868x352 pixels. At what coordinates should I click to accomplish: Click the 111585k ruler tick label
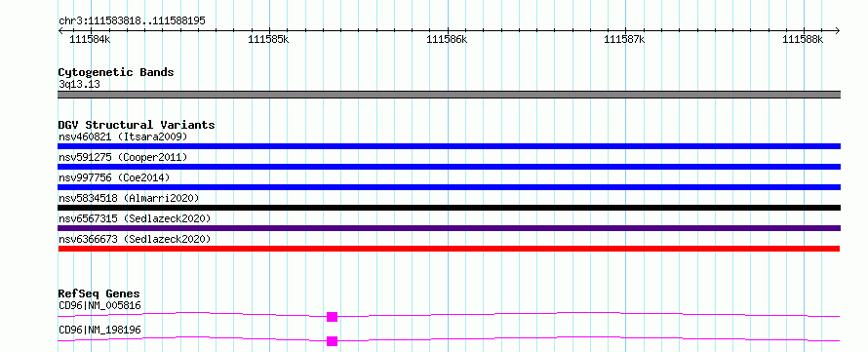coord(268,39)
